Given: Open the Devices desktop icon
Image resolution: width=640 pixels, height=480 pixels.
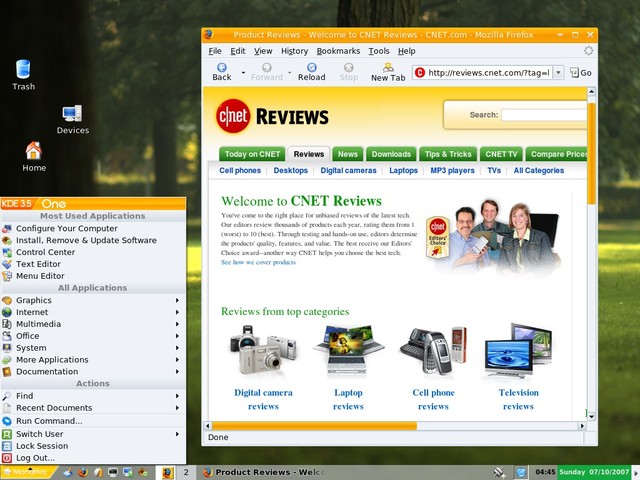Looking at the screenshot, I should (x=72, y=114).
